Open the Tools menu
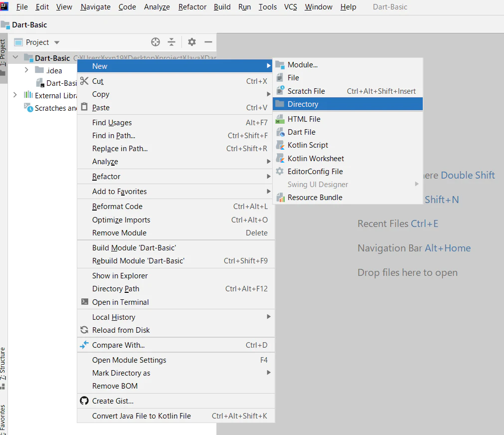 268,7
